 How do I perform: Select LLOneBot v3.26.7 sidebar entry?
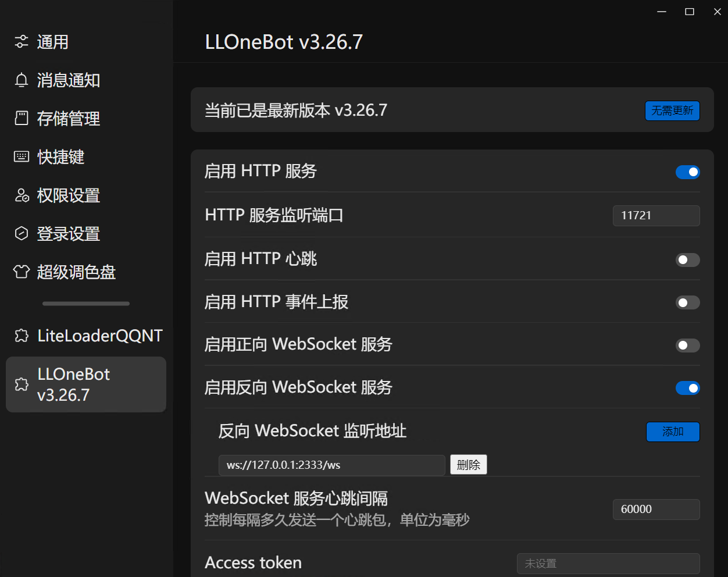(x=86, y=384)
